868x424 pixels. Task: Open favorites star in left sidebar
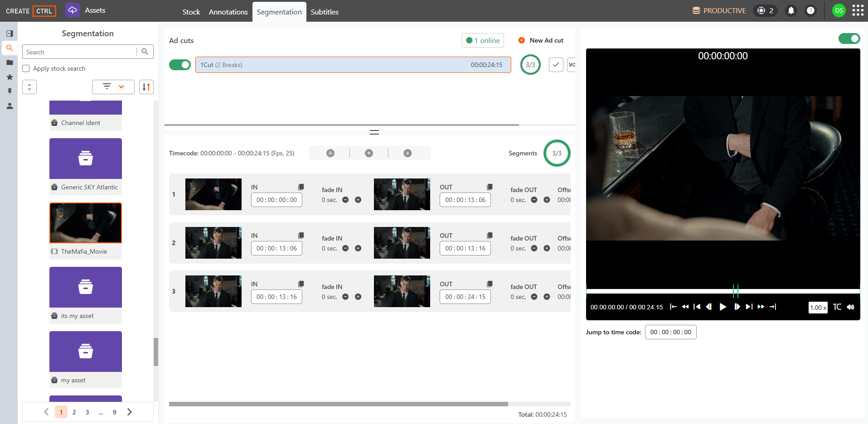coord(10,77)
